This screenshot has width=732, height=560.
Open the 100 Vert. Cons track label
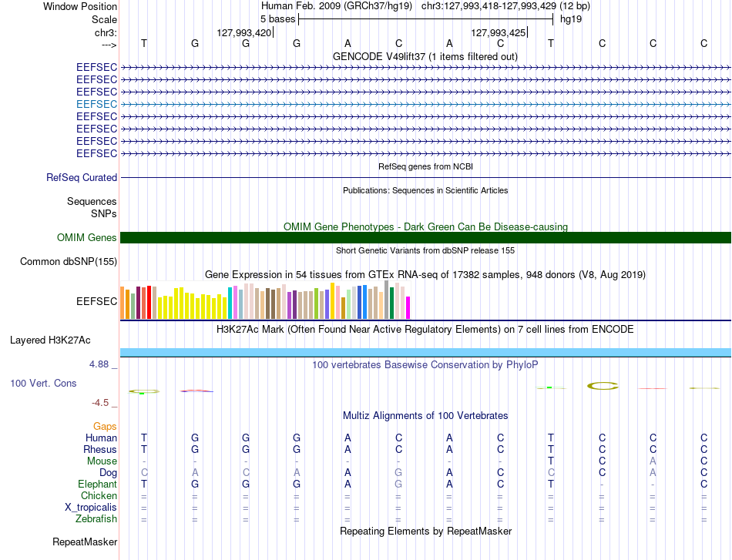click(43, 383)
